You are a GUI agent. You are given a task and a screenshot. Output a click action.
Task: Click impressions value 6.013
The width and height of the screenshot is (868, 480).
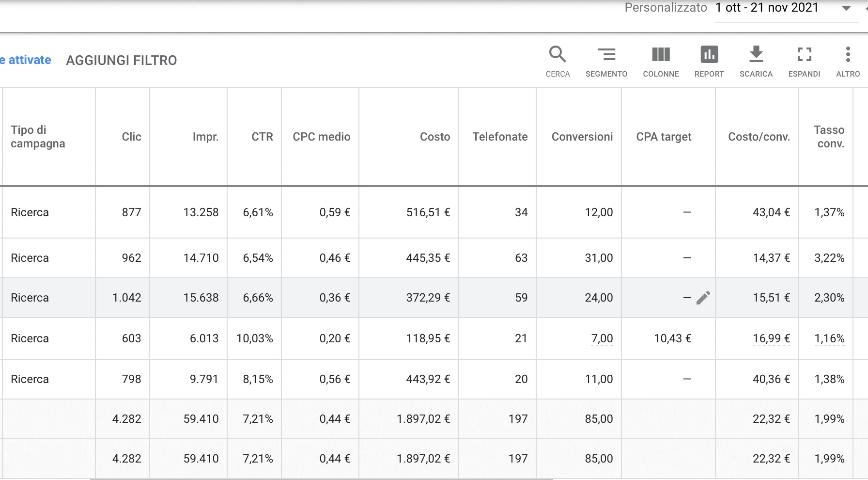coord(204,338)
